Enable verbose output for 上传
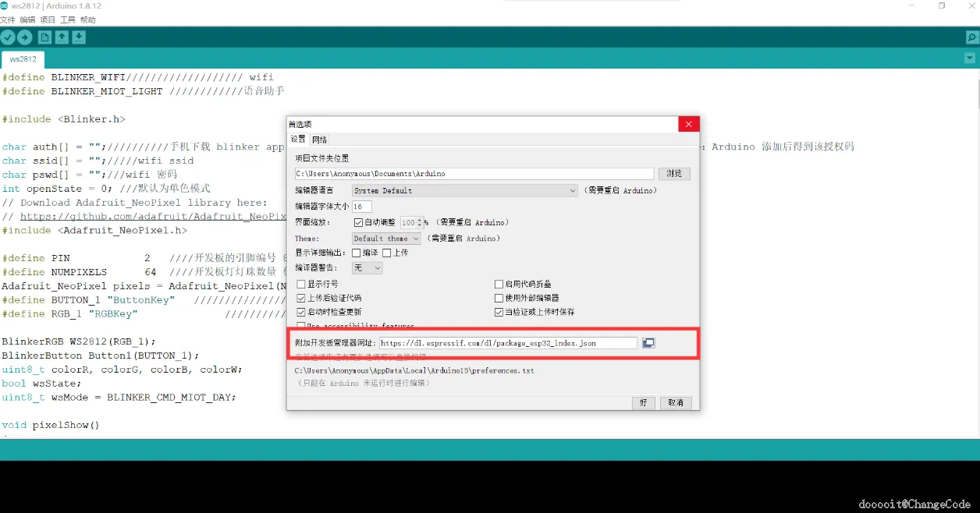Image resolution: width=980 pixels, height=513 pixels. [x=386, y=253]
